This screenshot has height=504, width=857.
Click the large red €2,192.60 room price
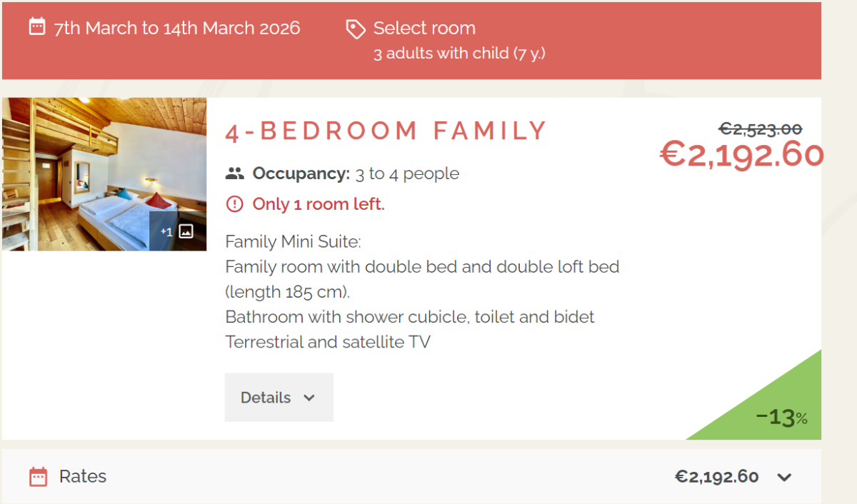tap(740, 154)
